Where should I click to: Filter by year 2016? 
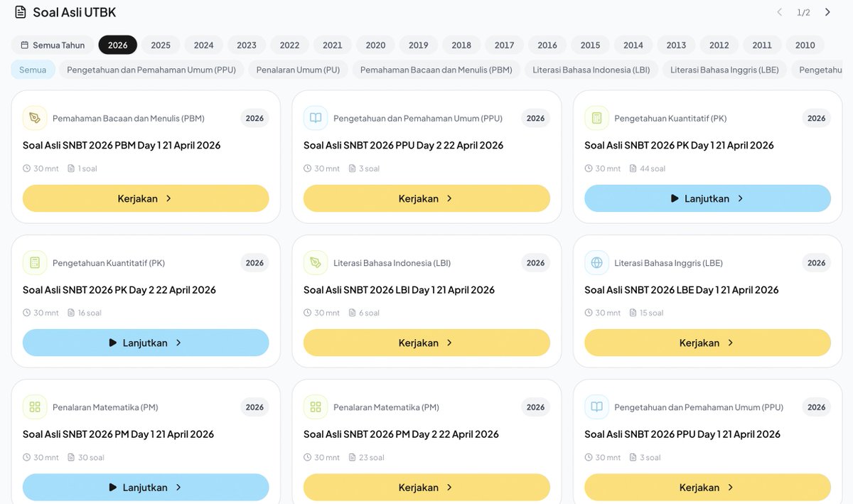coord(547,45)
